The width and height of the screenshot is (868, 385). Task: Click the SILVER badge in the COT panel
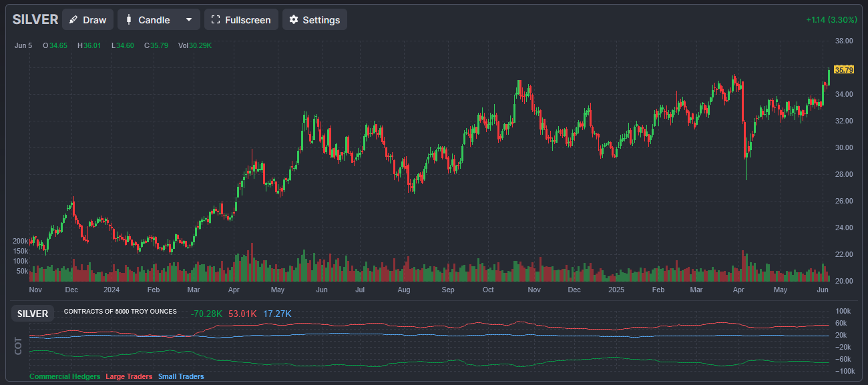(x=33, y=314)
